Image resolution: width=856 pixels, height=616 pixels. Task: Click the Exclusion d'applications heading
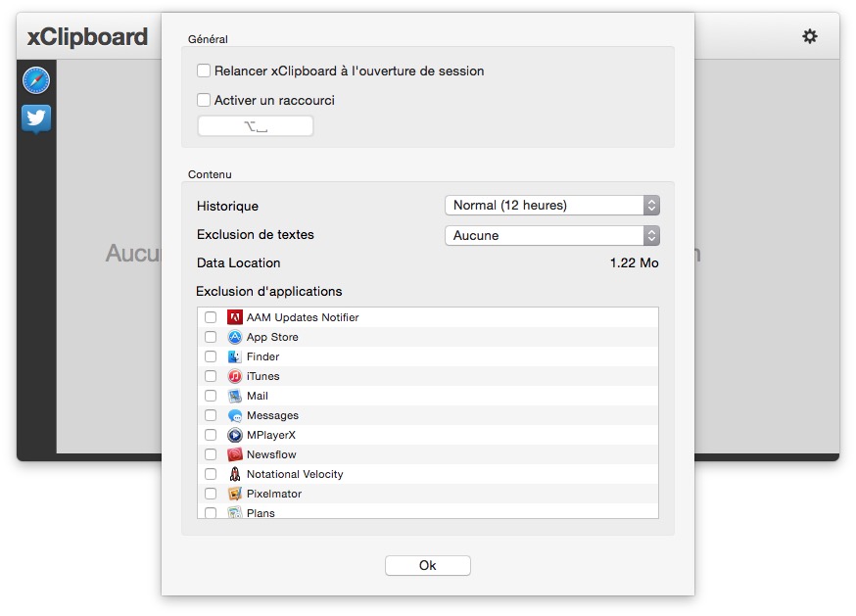click(269, 292)
